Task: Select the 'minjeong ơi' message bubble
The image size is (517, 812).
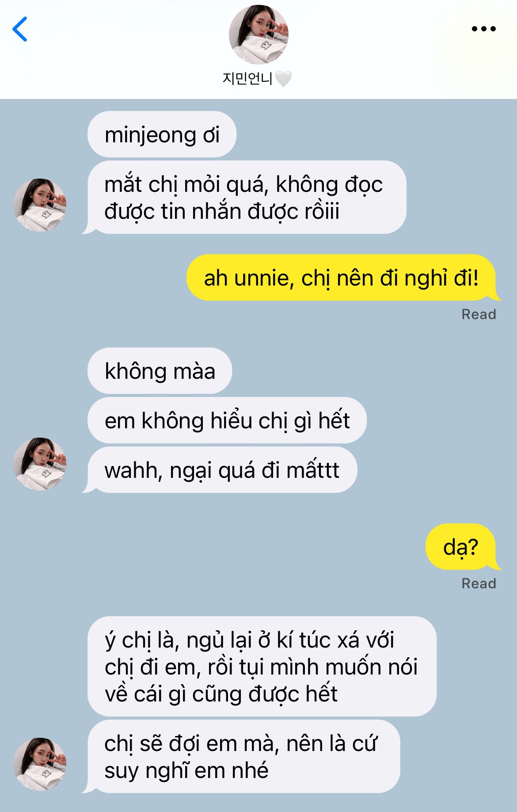Action: [x=162, y=134]
